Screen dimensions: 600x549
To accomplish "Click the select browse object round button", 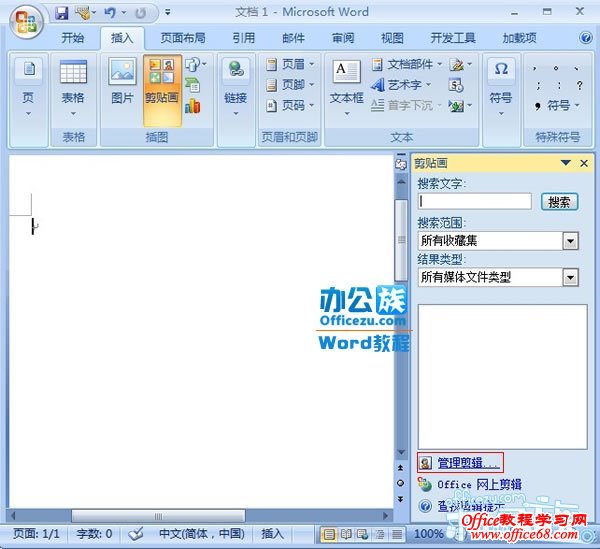I will (x=401, y=483).
